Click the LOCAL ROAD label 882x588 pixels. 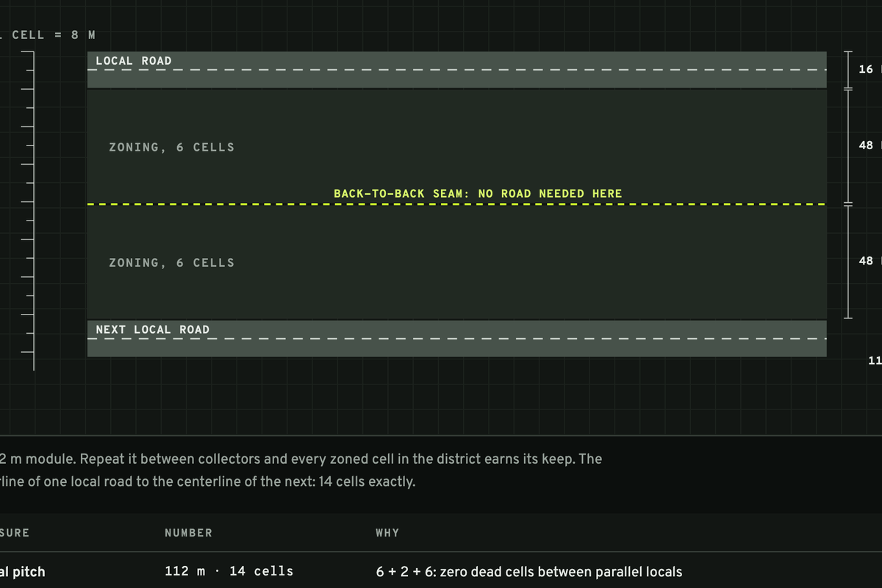pyautogui.click(x=134, y=61)
